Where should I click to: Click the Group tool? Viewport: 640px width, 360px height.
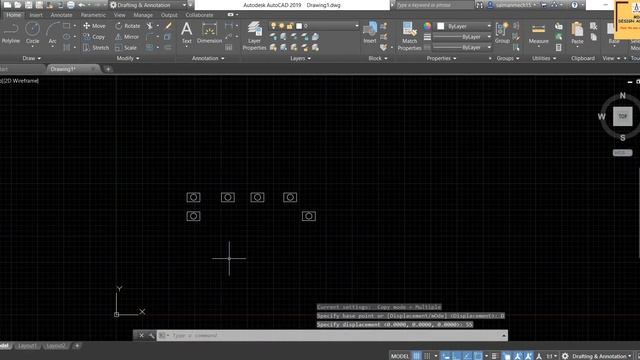click(x=502, y=33)
